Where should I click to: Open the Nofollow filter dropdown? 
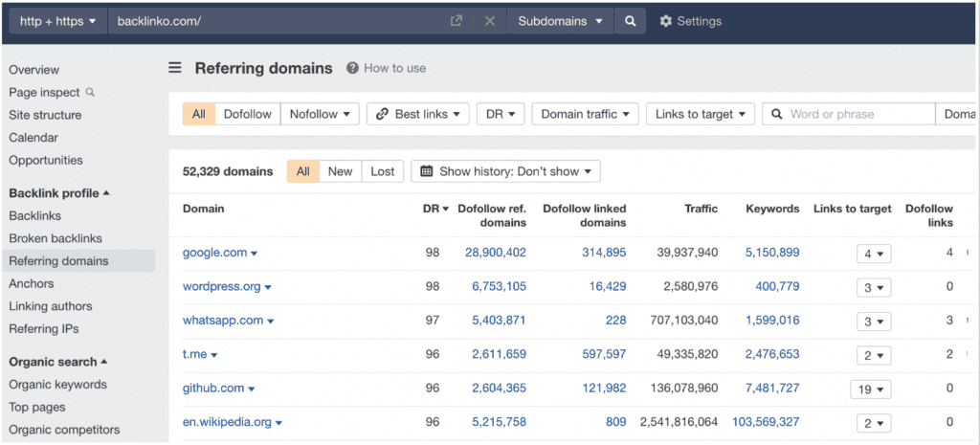point(320,114)
